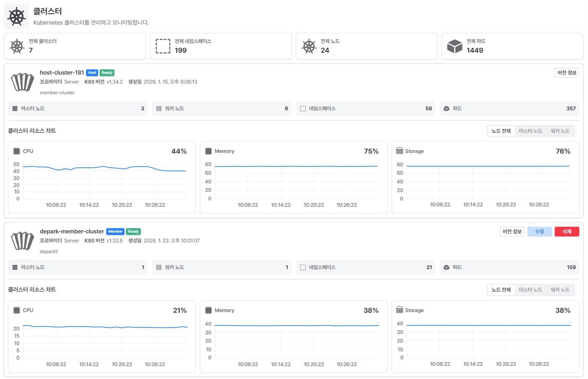This screenshot has width=588, height=379.
Task: Click the blue 수정 button
Action: [x=539, y=232]
